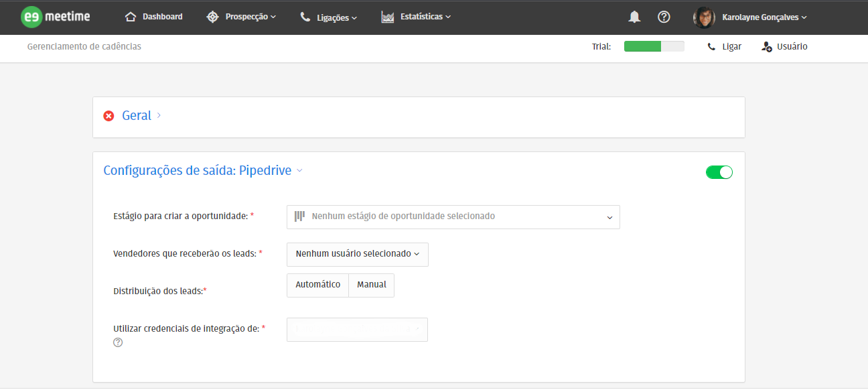868x390 pixels.
Task: Select Automático lead distribution
Action: (317, 285)
